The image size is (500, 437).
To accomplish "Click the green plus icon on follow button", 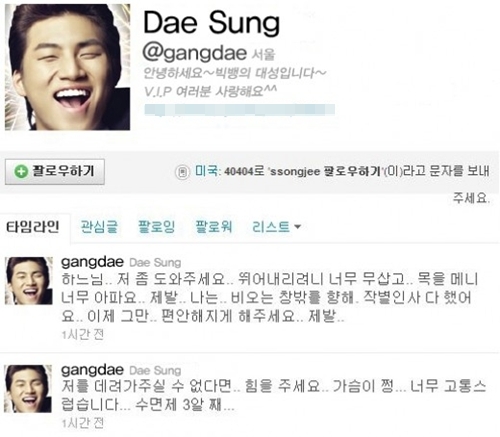I will pos(21,172).
